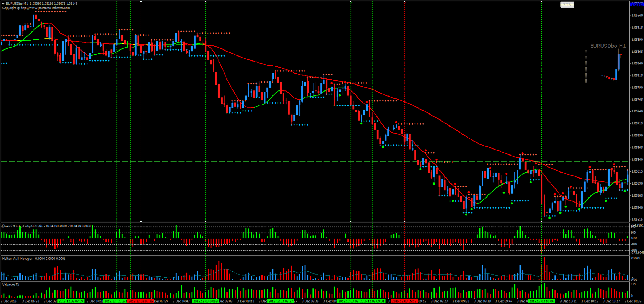Click the time axis label 3 Dec 08:11
This screenshot has width=644, height=304.
[x=246, y=301]
